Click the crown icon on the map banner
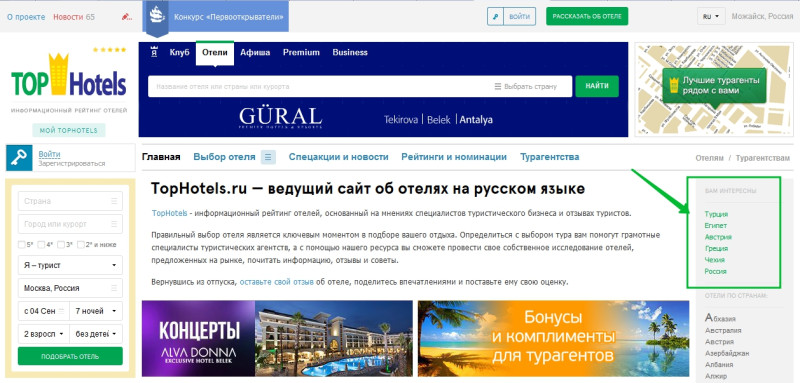This screenshot has height=383, width=800. point(673,85)
